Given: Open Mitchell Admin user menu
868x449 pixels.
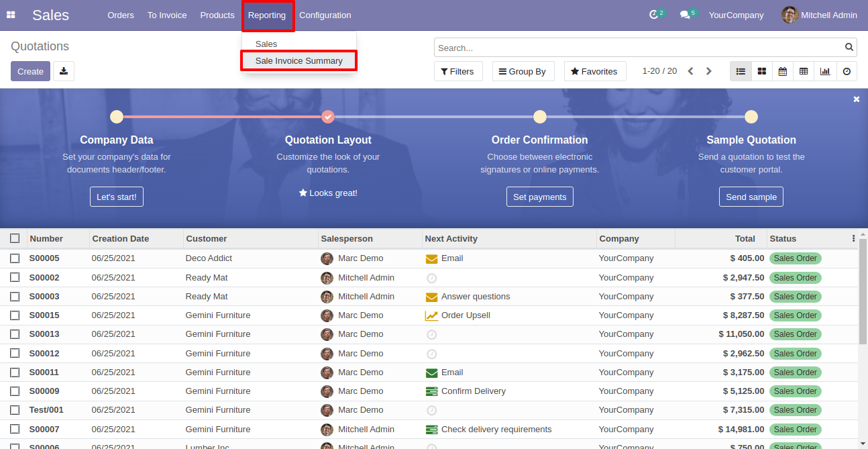Looking at the screenshot, I should point(820,15).
